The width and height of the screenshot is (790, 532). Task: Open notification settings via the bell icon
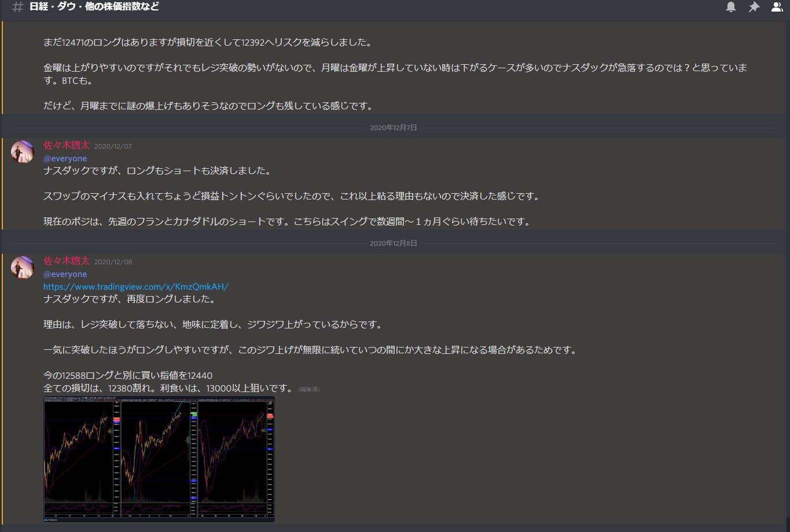click(x=731, y=7)
